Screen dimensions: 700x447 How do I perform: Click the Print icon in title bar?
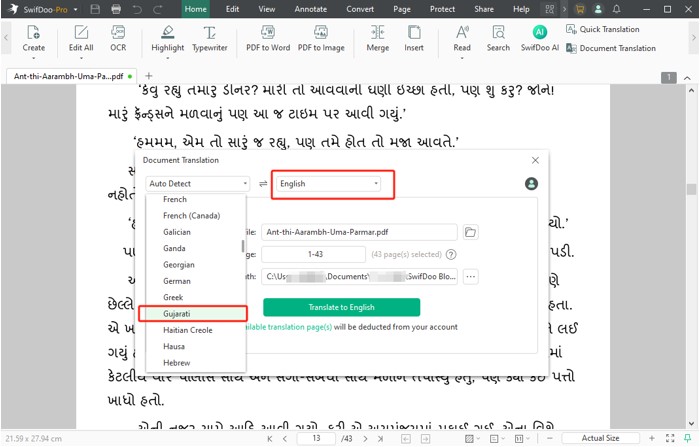pos(116,9)
